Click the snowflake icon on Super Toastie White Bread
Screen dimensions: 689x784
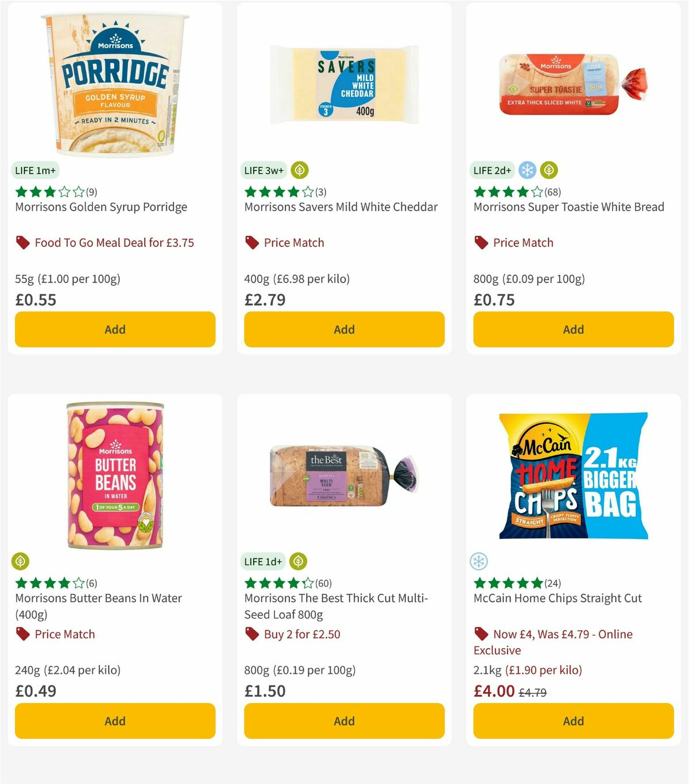point(527,170)
